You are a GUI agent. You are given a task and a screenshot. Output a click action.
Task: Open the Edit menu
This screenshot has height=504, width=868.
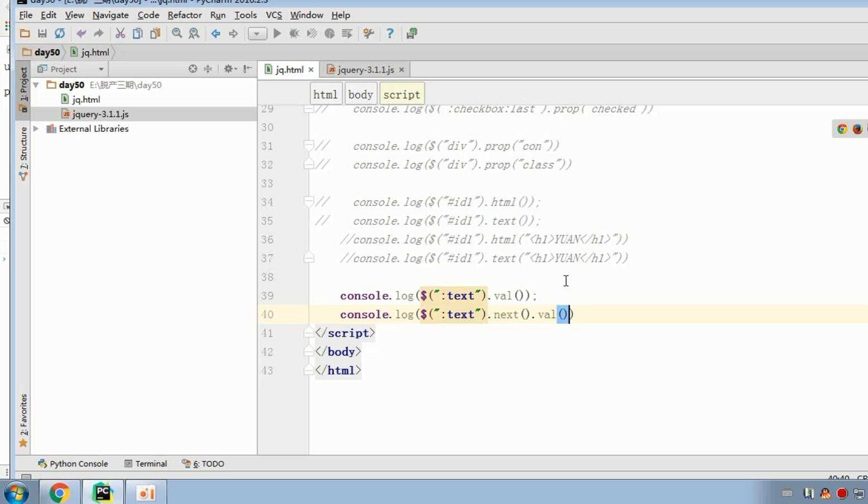coord(49,15)
